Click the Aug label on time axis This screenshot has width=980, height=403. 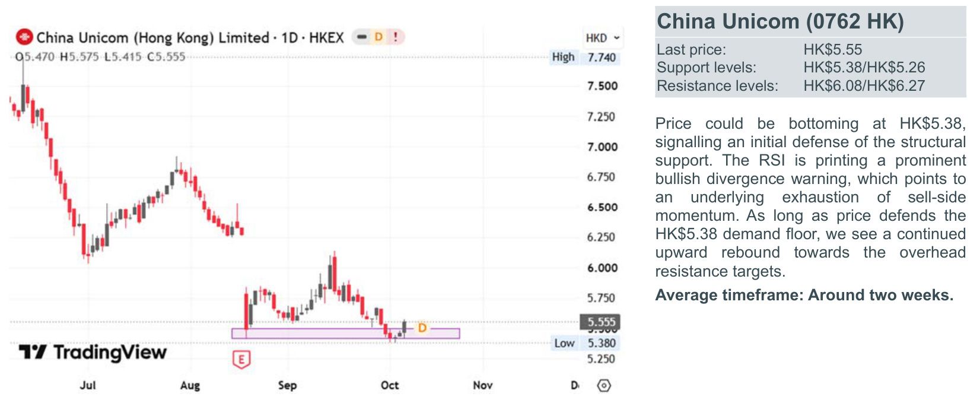click(190, 386)
